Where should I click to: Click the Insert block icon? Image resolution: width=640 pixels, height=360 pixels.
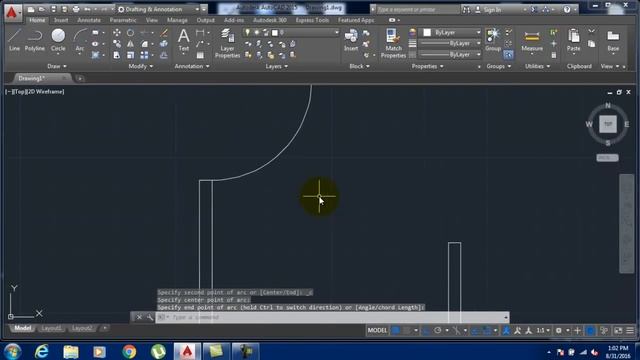pos(351,40)
